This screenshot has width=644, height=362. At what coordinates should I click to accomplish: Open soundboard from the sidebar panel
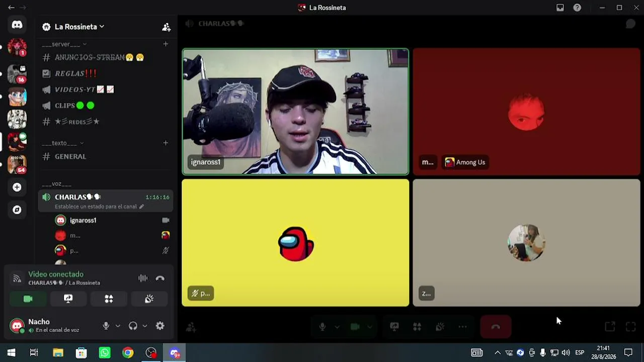point(149,299)
